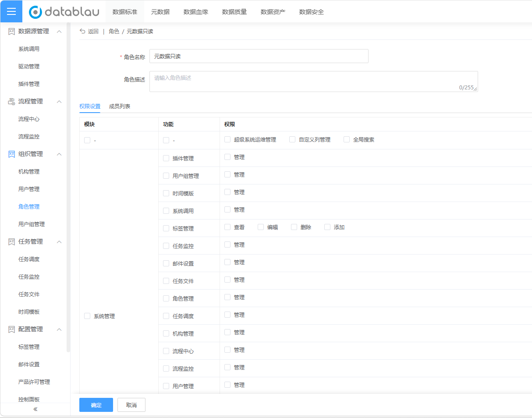Open the 数据血缘 top menu
532x418 pixels.
click(x=196, y=12)
